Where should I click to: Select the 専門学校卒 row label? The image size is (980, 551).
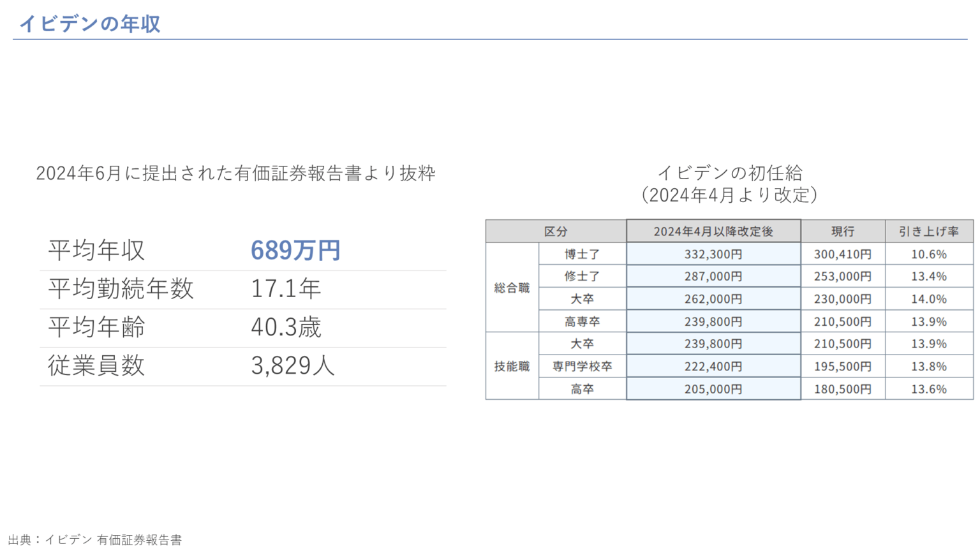pyautogui.click(x=583, y=366)
